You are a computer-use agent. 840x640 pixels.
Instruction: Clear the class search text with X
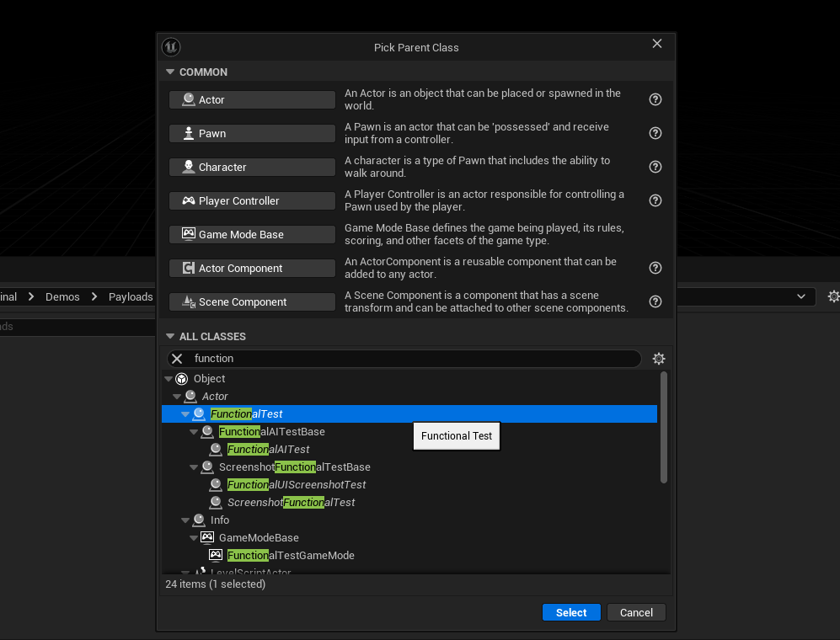point(177,359)
